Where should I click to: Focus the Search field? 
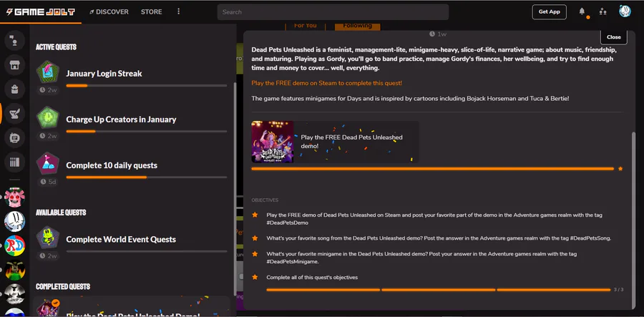pyautogui.click(x=333, y=12)
